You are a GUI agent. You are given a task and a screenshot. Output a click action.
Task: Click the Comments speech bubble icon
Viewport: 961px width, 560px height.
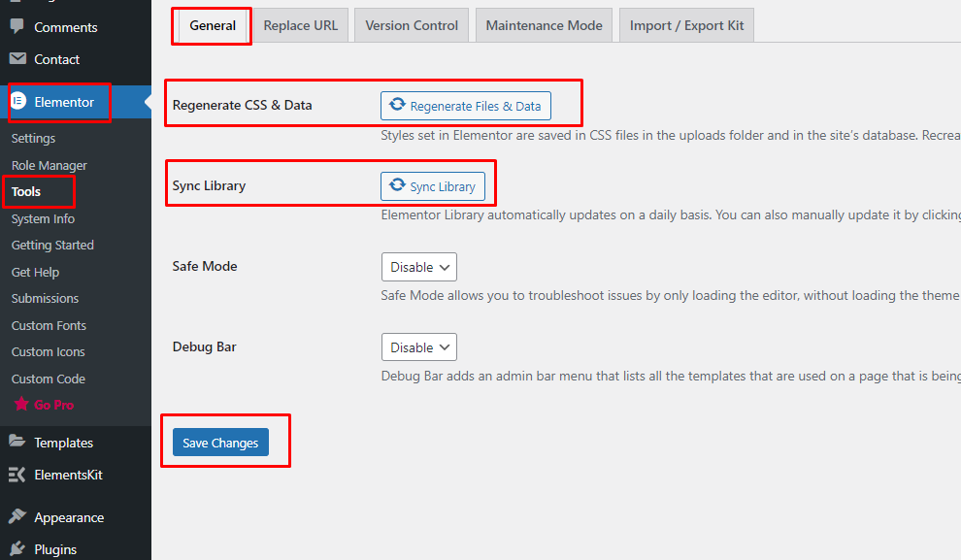point(17,26)
